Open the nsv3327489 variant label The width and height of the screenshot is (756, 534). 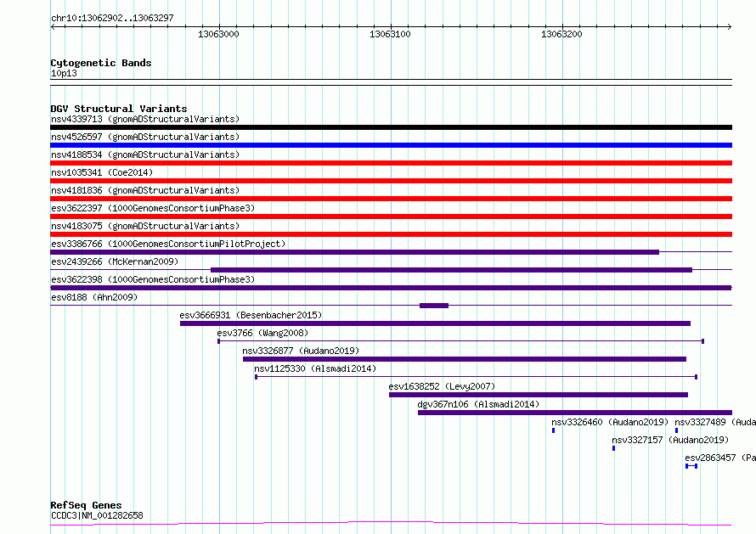715,422
